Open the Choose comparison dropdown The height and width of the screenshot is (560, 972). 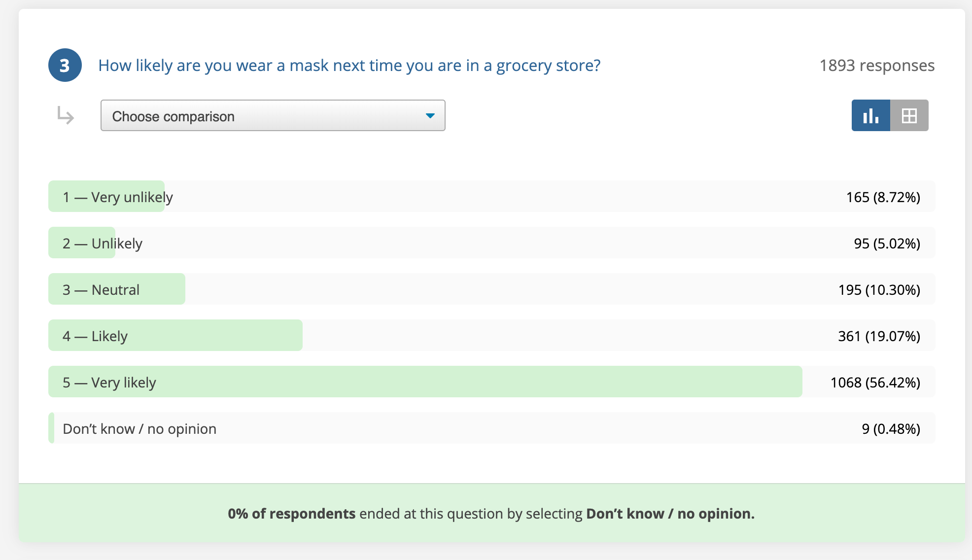pos(273,115)
